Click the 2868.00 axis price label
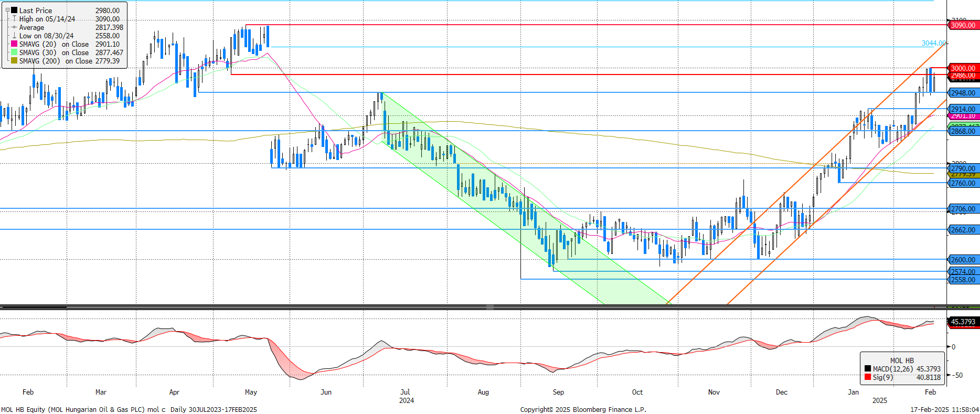 [x=964, y=131]
